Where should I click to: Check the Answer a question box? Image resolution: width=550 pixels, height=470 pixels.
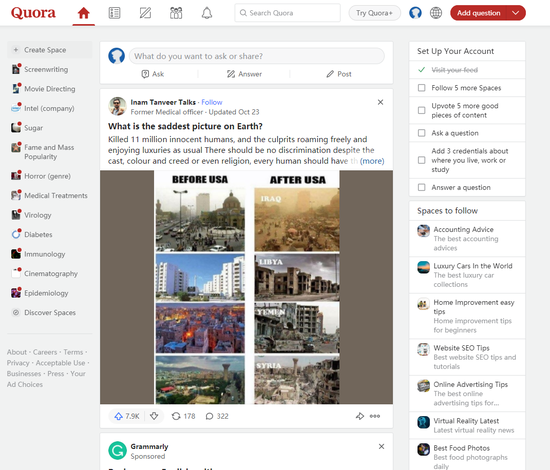(422, 187)
